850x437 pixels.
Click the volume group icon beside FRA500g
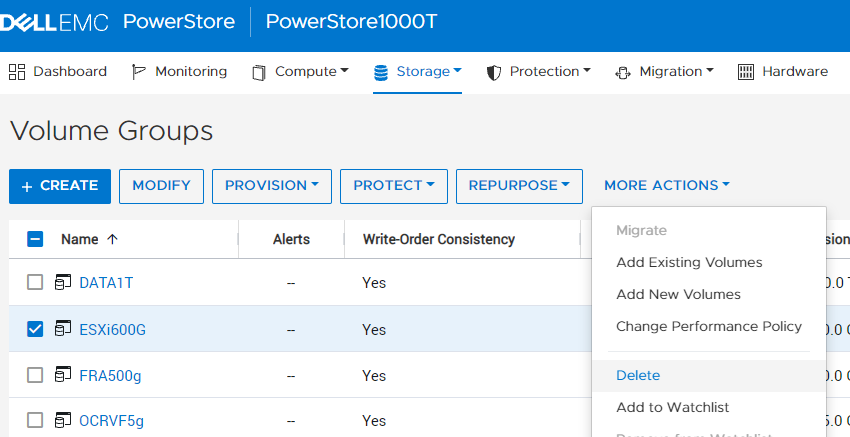(x=63, y=375)
